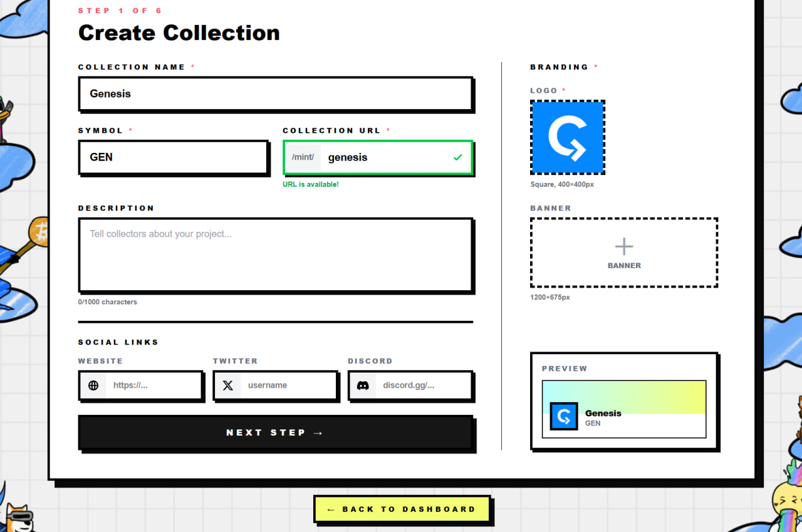The image size is (802, 532).
Task: Click the collection URL field with genesis
Action: point(378,157)
